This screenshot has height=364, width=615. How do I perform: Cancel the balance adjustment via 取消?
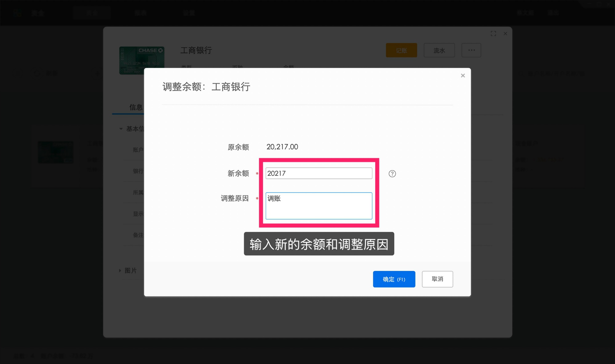pos(437,279)
